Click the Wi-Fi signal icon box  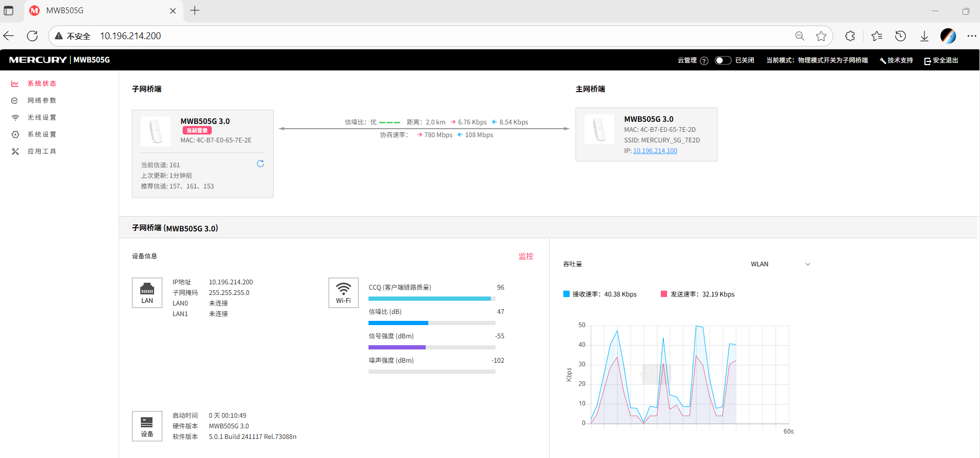344,293
